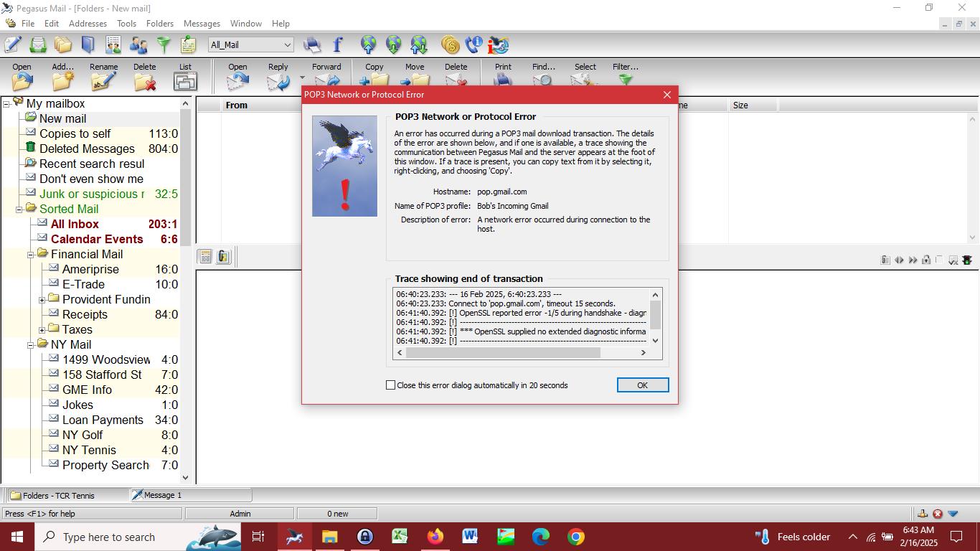Collapse the Sorted Mail folder tree
Image resolution: width=980 pixels, height=551 pixels.
(x=19, y=209)
